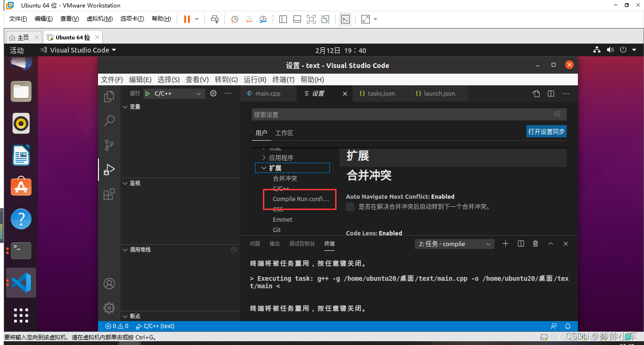Collapse the 变量 section

pyautogui.click(x=125, y=107)
